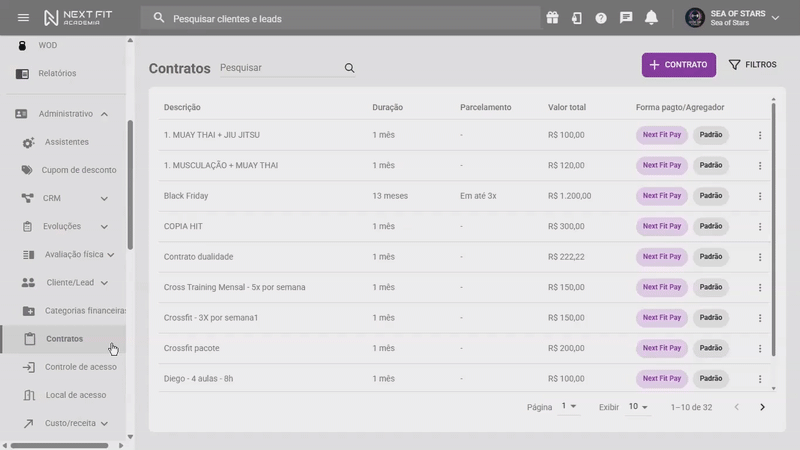Open options for Diego - 4 aulas - 8h
Viewport: 800px width, 450px height.
(760, 379)
